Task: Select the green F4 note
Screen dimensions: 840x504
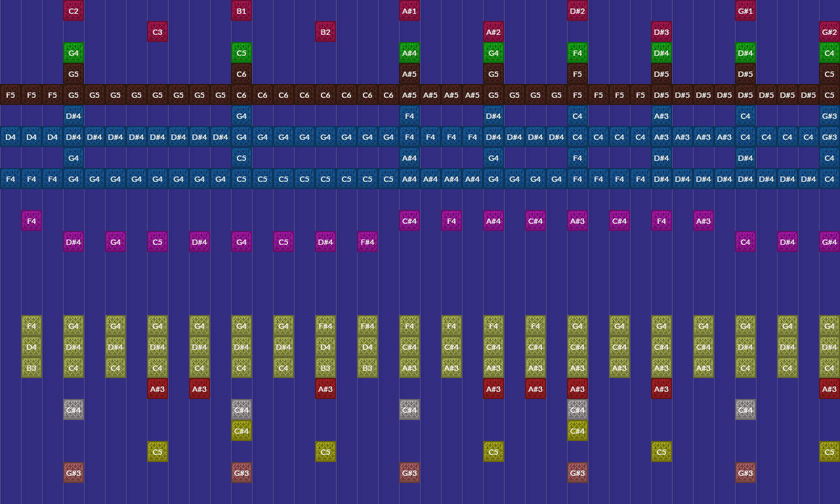Action: click(577, 53)
